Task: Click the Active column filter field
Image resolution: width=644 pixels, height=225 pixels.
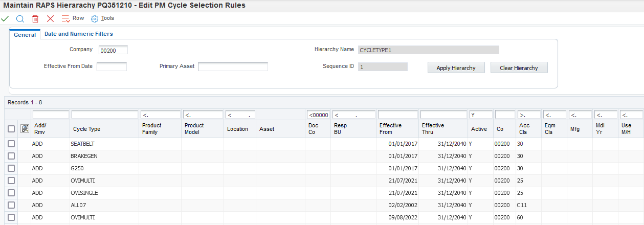Action: click(x=480, y=115)
